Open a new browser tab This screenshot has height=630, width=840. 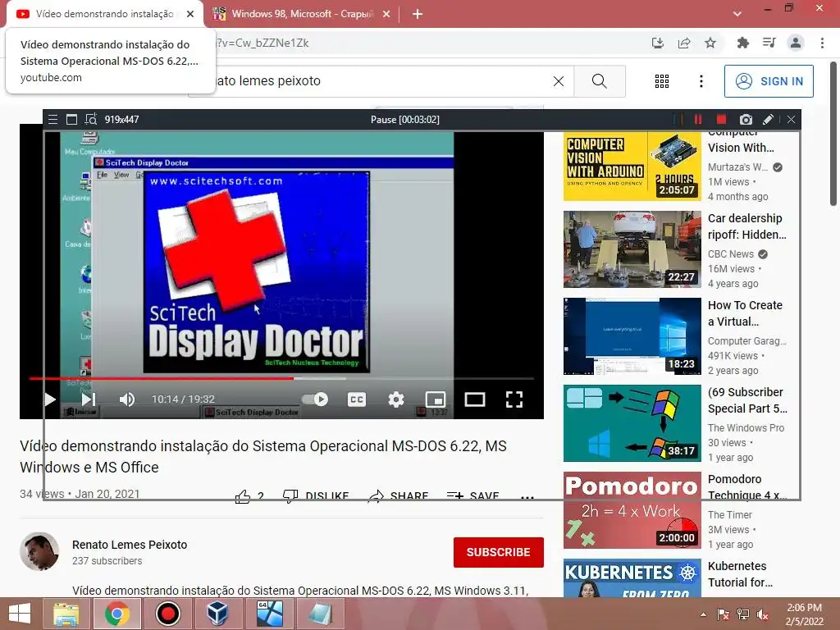tap(418, 14)
